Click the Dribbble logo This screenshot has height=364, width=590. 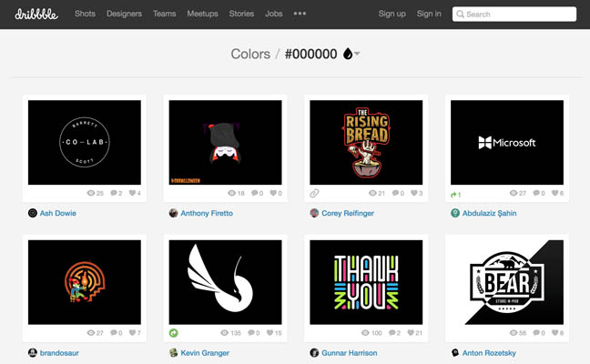[x=36, y=15]
